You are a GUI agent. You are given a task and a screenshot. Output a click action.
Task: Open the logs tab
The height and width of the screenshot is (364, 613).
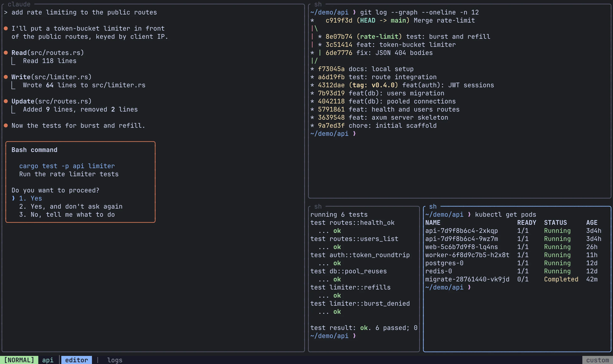point(115,360)
